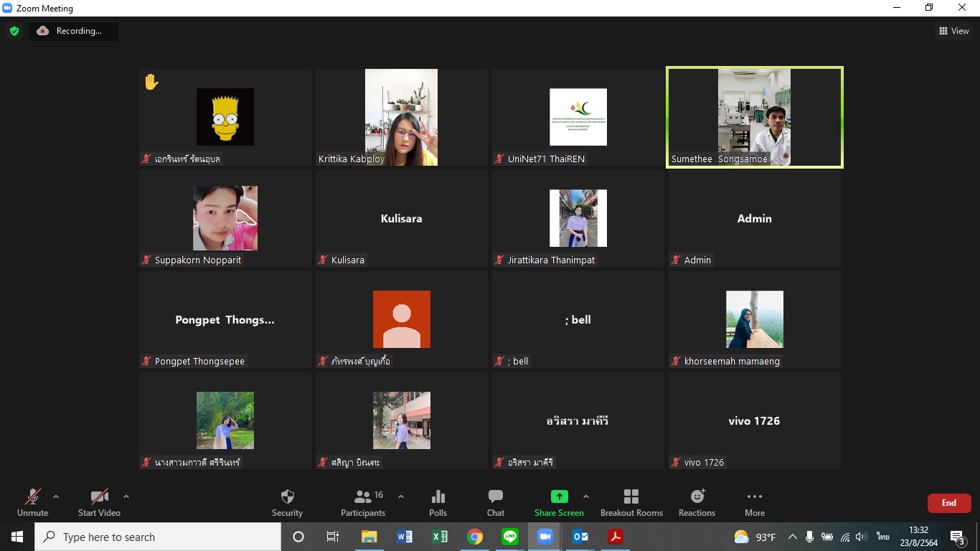980x551 pixels.
Task: Open LINE from the taskbar
Action: [510, 537]
